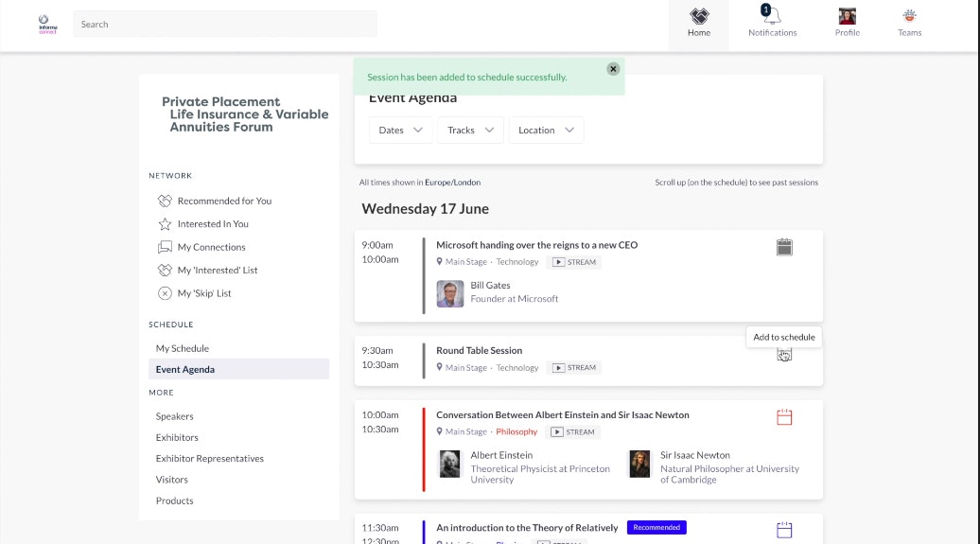Open Recommended for You list

[224, 201]
